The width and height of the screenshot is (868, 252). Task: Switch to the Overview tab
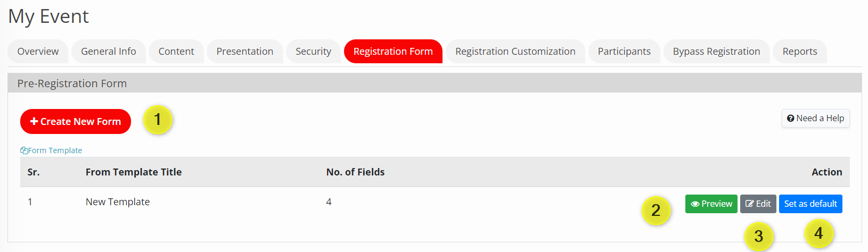coord(38,52)
